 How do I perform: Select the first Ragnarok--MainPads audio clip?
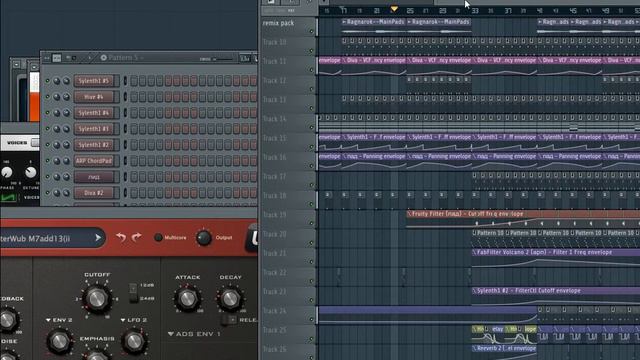[x=373, y=26]
